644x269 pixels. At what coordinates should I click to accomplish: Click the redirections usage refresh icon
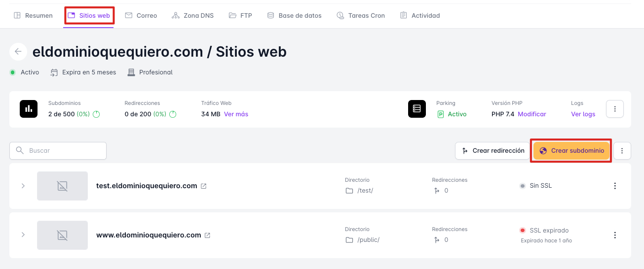click(x=173, y=114)
